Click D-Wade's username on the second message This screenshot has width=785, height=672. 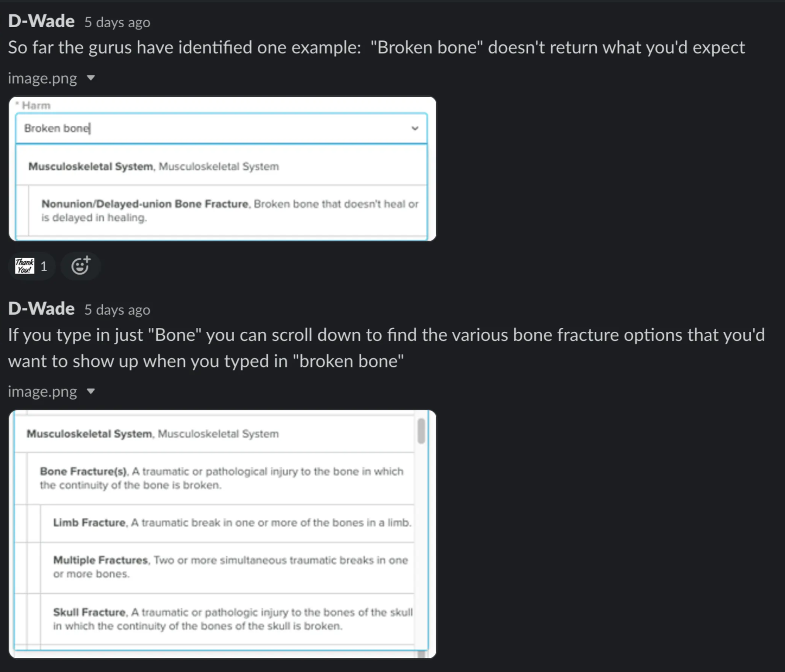(x=40, y=308)
